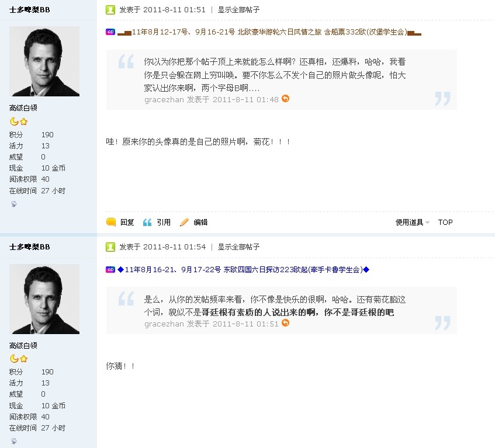Click the orange arrow after quote dated 01:48
495x448 pixels.
pos(285,99)
